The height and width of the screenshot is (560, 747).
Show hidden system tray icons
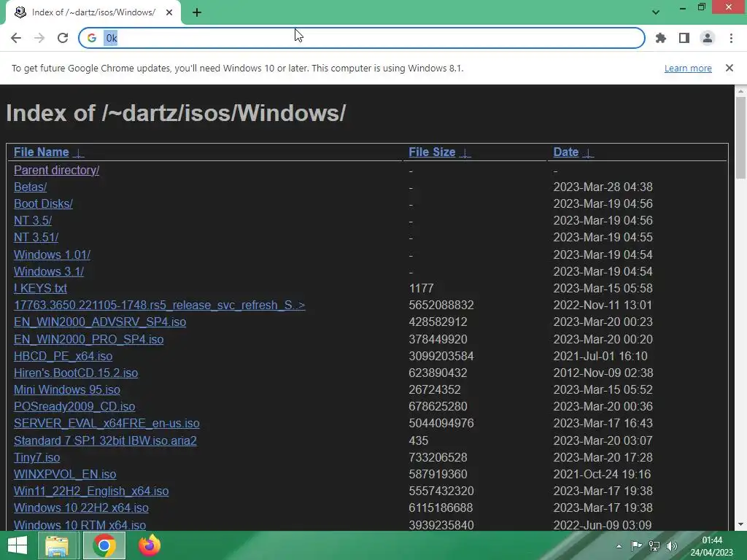point(619,546)
